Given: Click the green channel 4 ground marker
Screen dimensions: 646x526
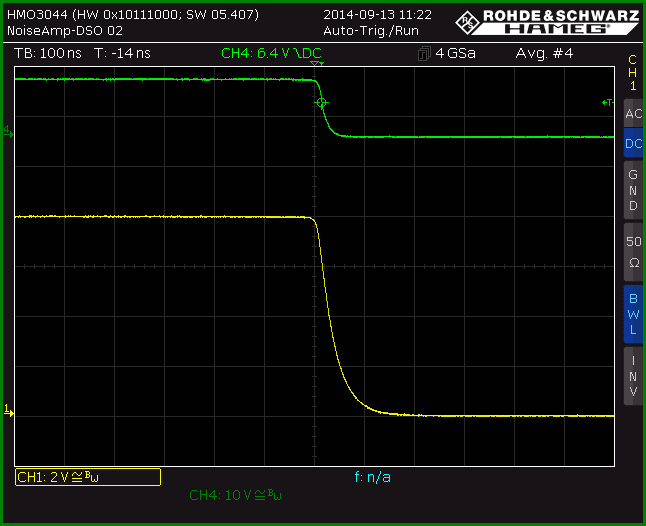Looking at the screenshot, I should pos(8,132).
